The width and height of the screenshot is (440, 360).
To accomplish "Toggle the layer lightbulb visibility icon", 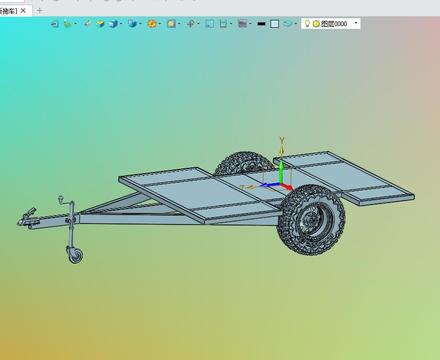I will coord(307,23).
